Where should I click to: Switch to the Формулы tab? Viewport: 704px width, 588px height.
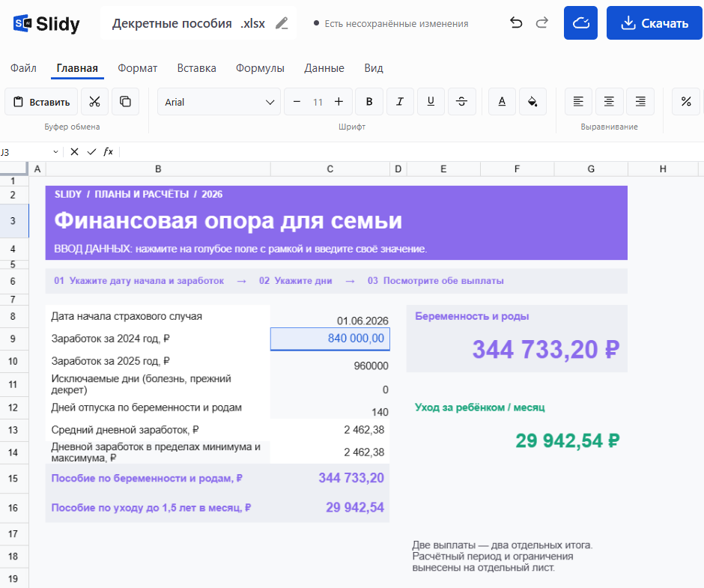pos(260,68)
